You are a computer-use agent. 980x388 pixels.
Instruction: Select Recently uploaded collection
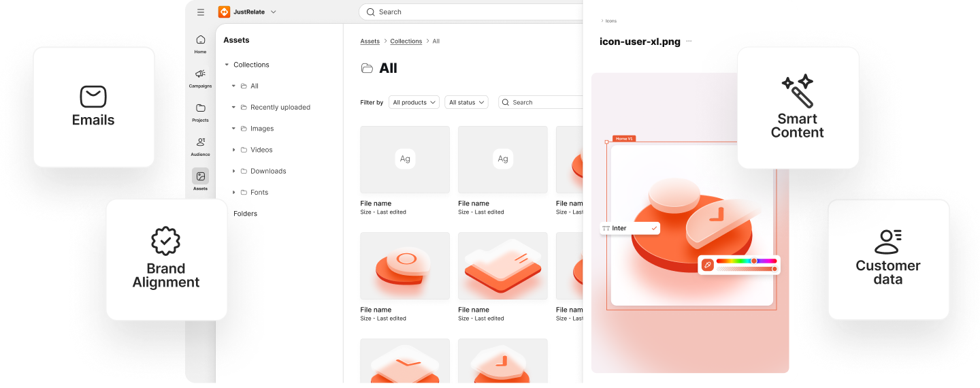[x=280, y=108]
